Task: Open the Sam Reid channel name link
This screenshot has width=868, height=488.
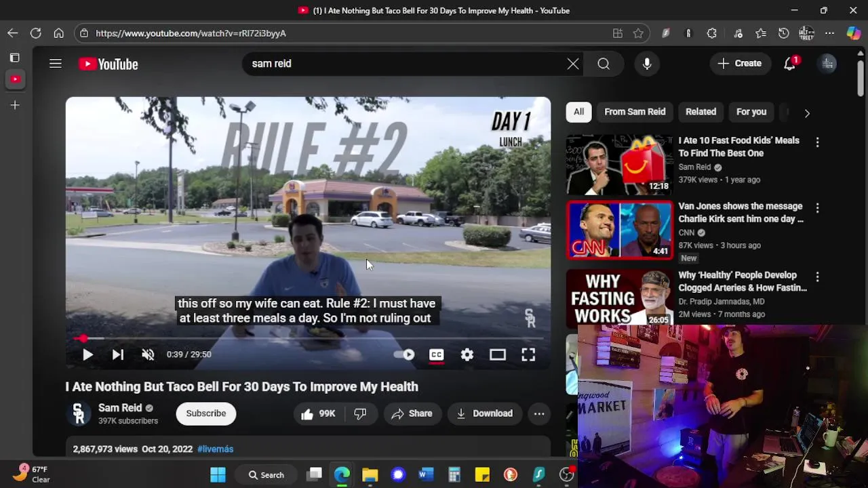Action: coord(120,408)
